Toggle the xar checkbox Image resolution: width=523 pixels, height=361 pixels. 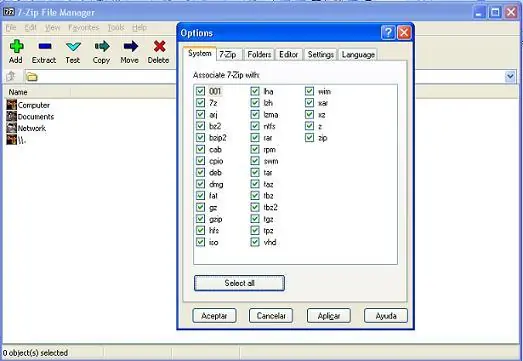tap(310, 103)
